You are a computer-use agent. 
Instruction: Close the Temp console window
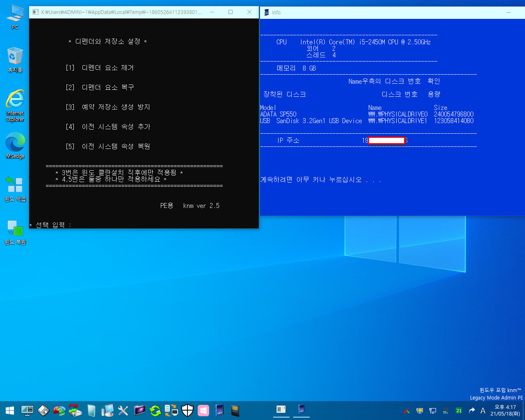pyautogui.click(x=249, y=12)
